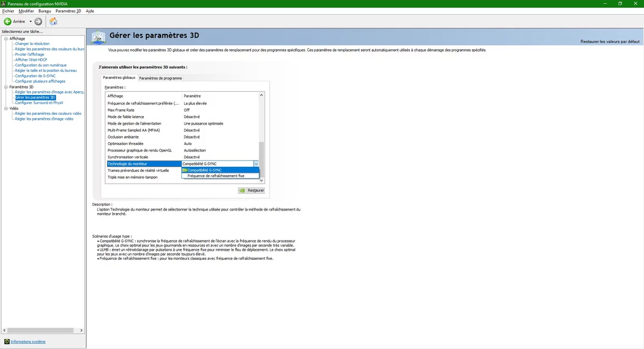Screen dimensions: 644x349
Task: Select the Optimisation threadée row
Action: click(182, 143)
